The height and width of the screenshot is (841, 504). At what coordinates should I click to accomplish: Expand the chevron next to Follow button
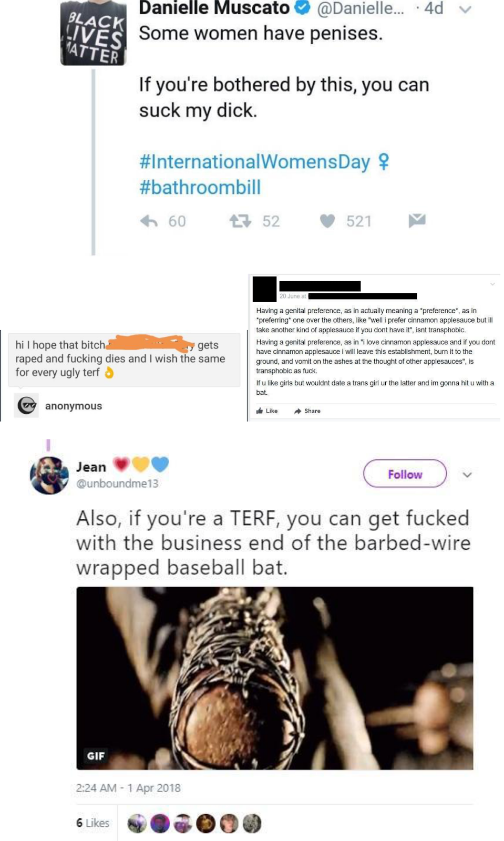pyautogui.click(x=467, y=475)
